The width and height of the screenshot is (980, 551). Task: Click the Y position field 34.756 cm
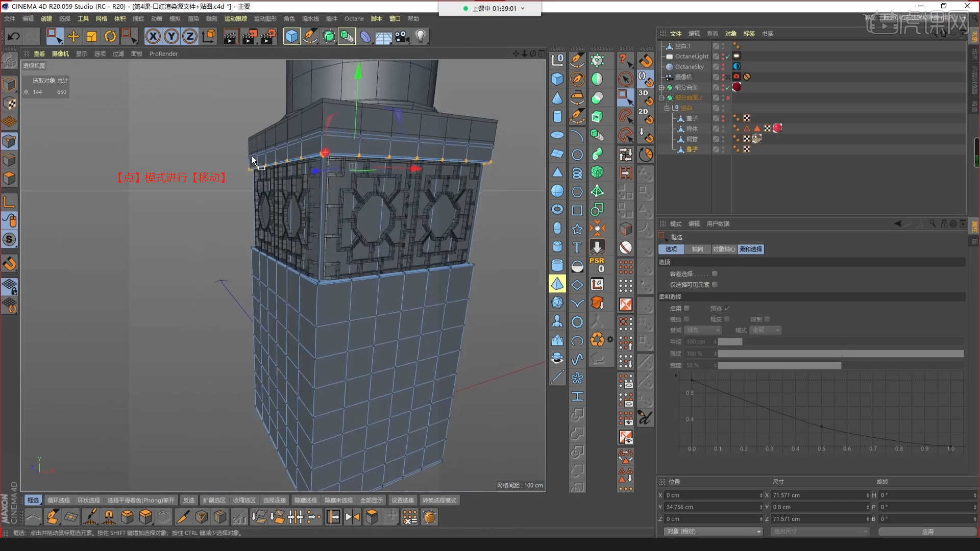click(713, 507)
